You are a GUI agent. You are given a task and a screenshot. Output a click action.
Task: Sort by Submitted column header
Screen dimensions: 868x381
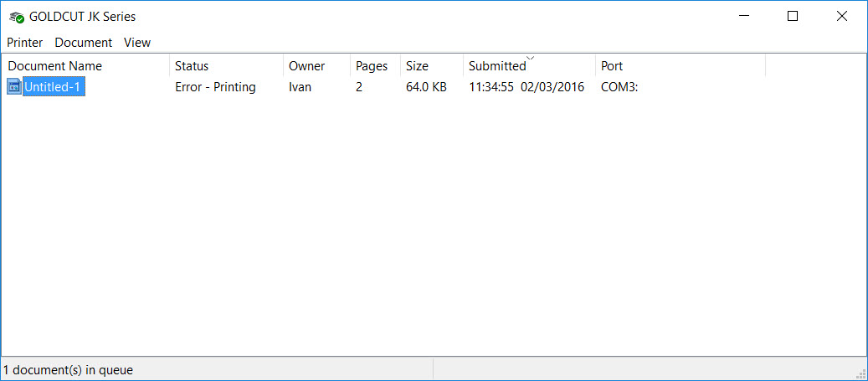tap(529, 66)
